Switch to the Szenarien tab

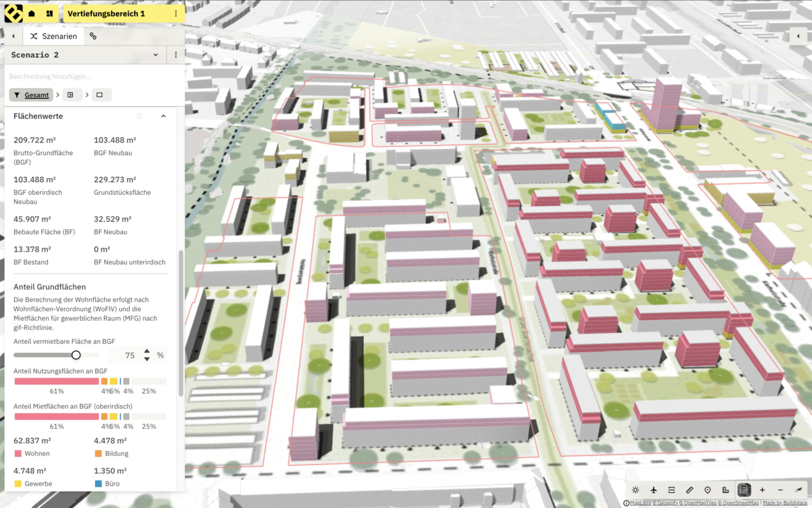[54, 36]
